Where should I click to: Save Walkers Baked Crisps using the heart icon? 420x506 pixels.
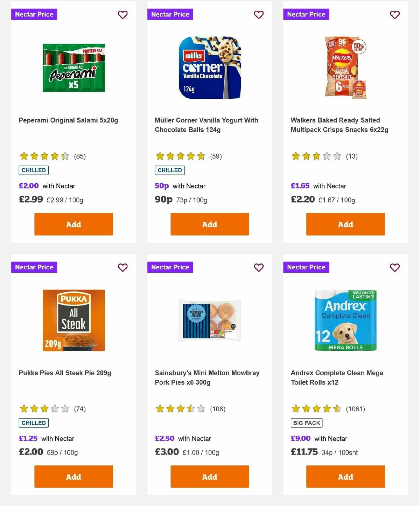tap(394, 15)
